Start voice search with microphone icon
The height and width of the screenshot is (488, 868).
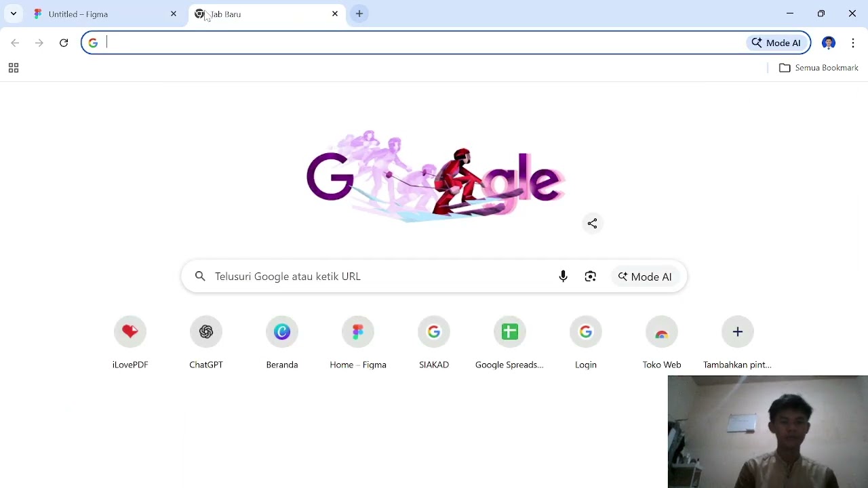(563, 277)
